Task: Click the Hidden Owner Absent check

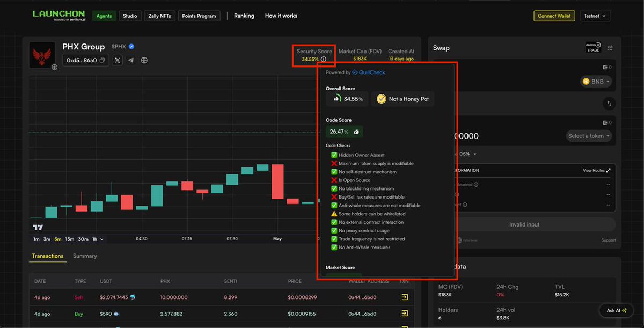Action: click(x=358, y=155)
